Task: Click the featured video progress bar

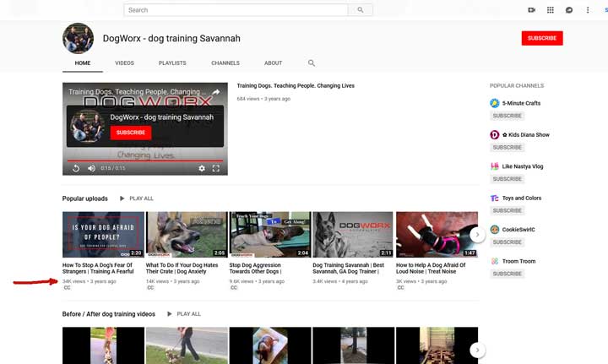Action: 144,160
